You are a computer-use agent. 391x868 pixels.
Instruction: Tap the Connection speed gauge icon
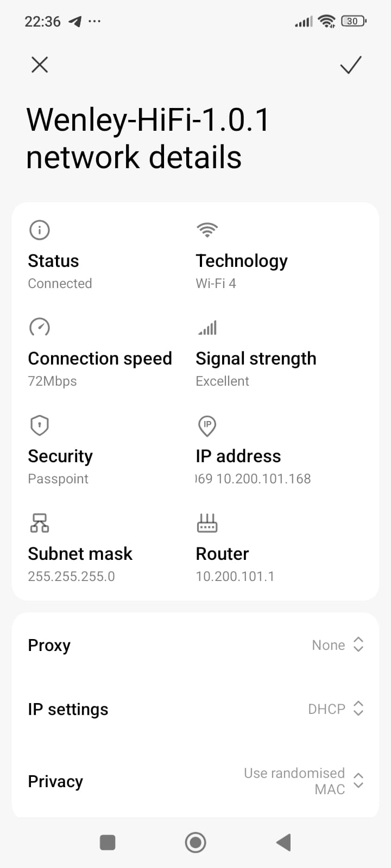(39, 327)
